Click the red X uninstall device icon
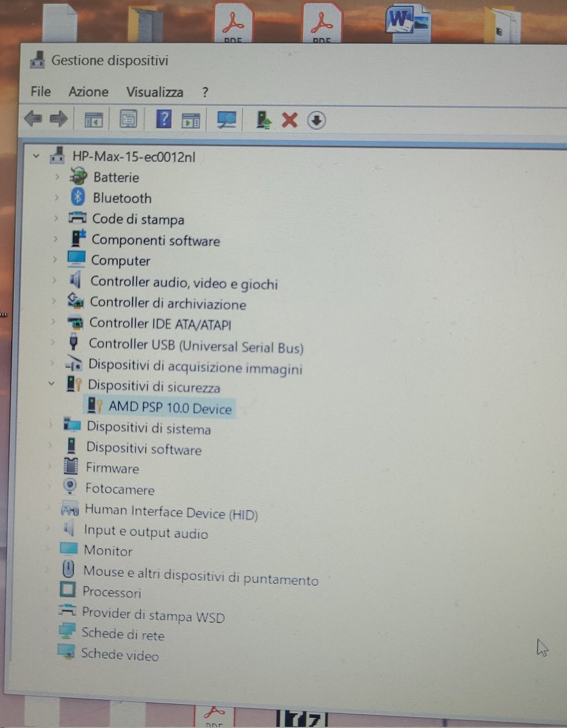This screenshot has width=567, height=728. pyautogui.click(x=290, y=120)
